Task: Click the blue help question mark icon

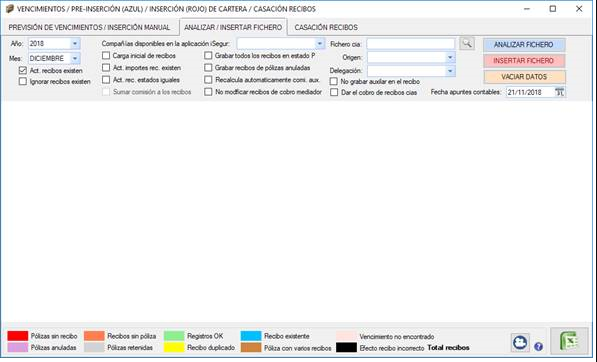Action: (538, 346)
